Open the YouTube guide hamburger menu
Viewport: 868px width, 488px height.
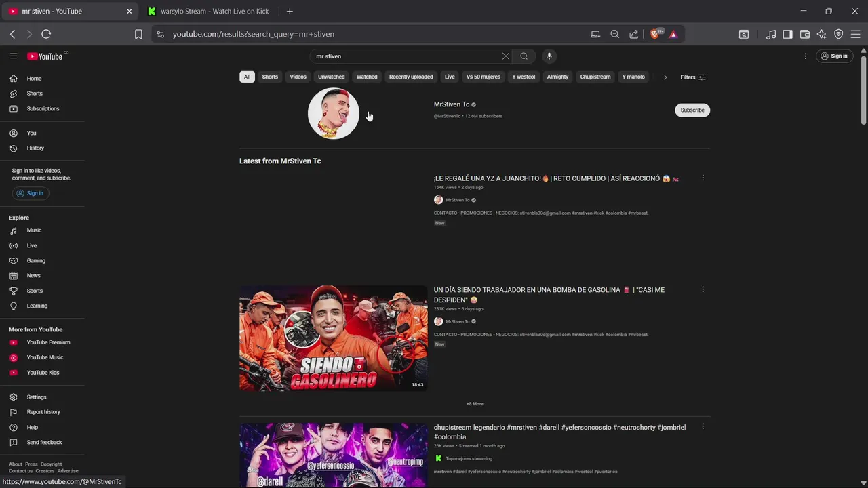[x=13, y=56]
